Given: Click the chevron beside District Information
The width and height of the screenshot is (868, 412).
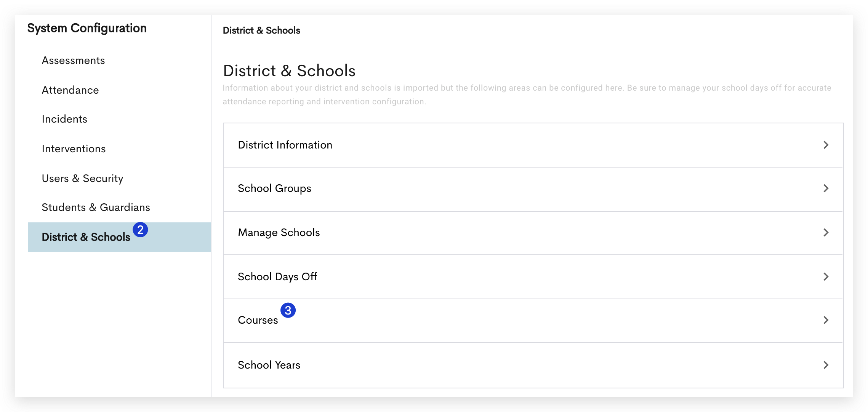Looking at the screenshot, I should coord(826,145).
